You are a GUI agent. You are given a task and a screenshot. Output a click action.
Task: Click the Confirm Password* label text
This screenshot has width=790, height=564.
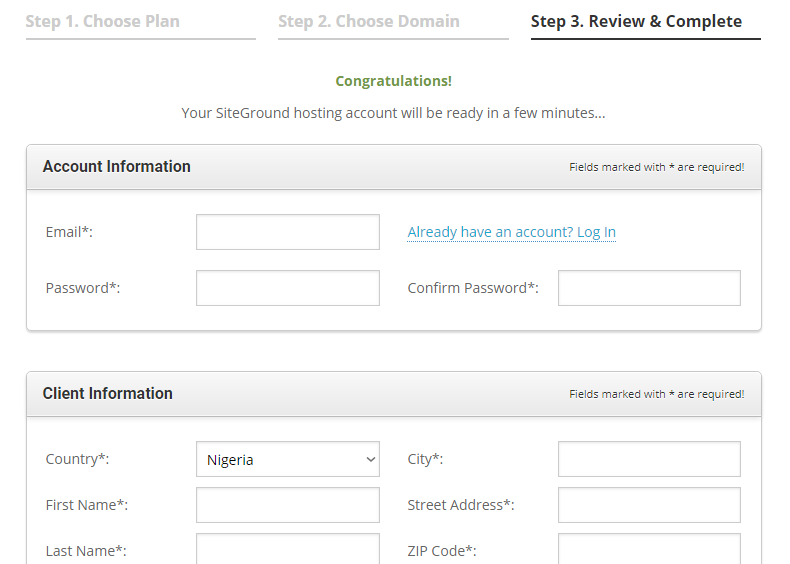[473, 288]
